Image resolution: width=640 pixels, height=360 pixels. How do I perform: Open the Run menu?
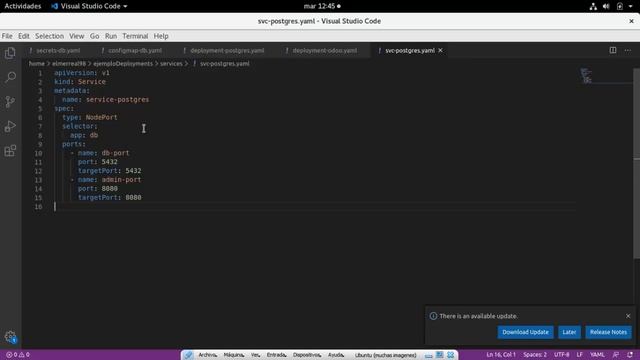111,36
